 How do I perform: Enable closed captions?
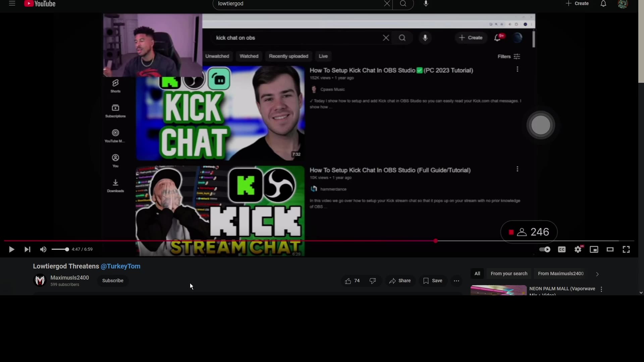(x=561, y=249)
